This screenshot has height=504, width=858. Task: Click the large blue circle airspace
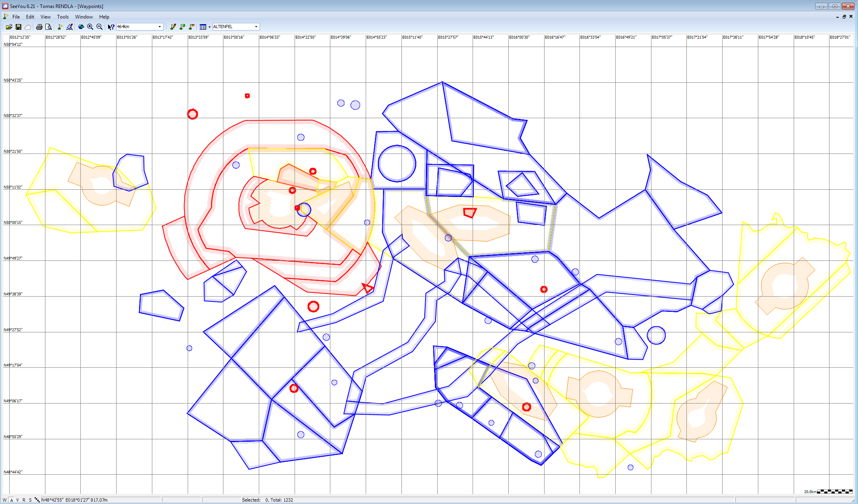[397, 164]
